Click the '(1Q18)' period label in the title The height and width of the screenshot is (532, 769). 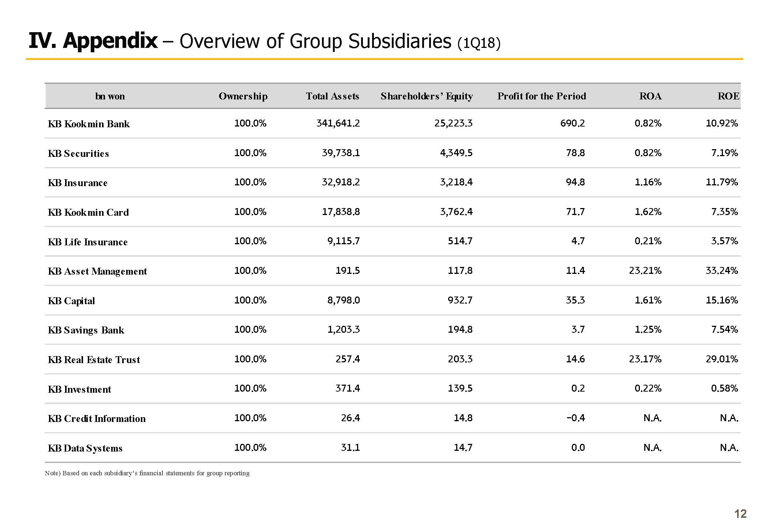(479, 43)
